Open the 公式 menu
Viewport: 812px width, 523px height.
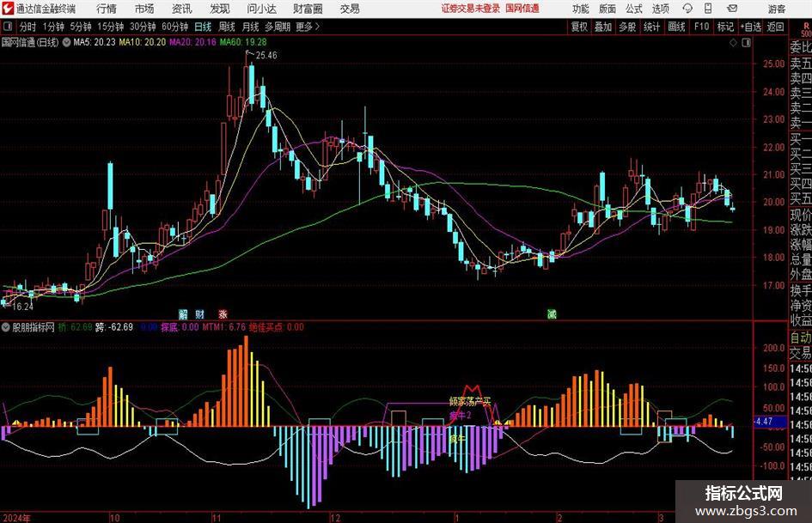pos(634,9)
